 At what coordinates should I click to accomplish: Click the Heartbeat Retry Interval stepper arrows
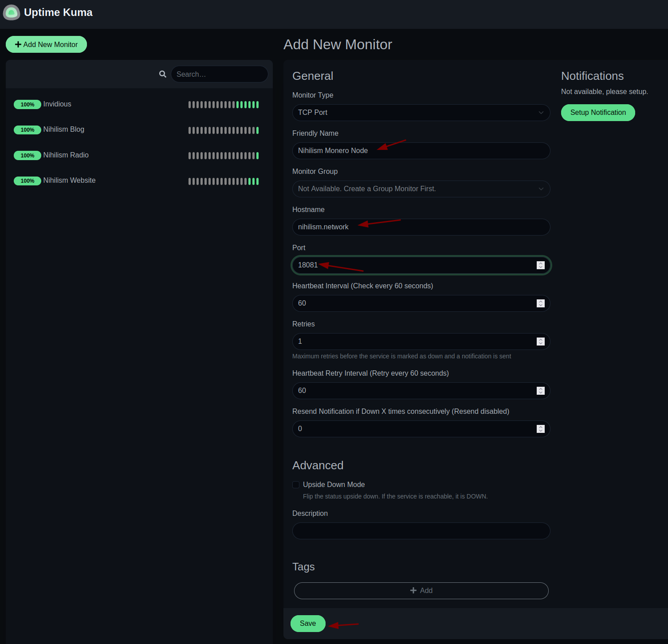pos(540,391)
